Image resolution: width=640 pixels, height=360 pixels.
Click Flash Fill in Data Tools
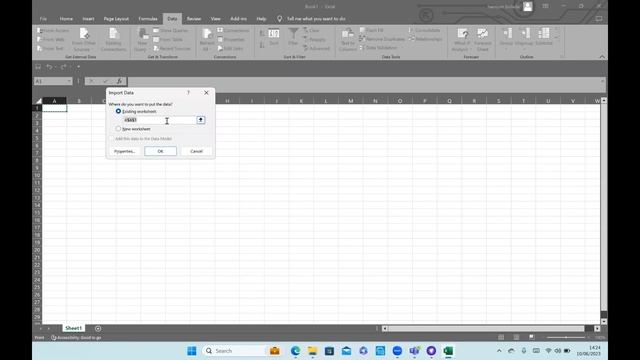[371, 30]
